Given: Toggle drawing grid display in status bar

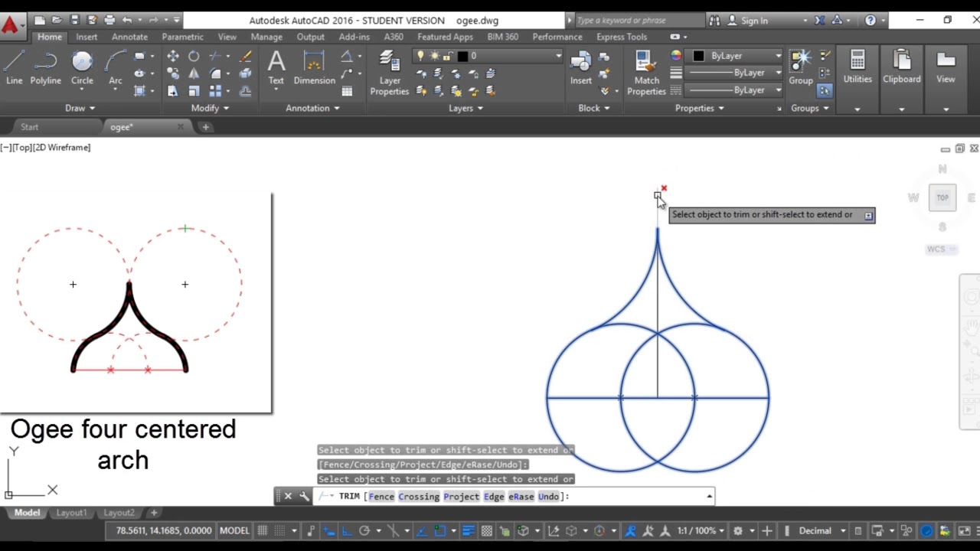Looking at the screenshot, I should pyautogui.click(x=262, y=530).
